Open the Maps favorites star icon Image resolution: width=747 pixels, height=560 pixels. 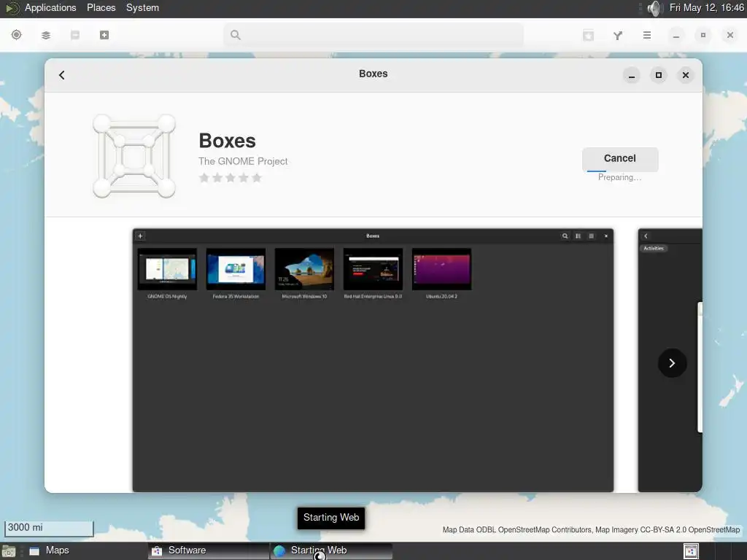[589, 35]
